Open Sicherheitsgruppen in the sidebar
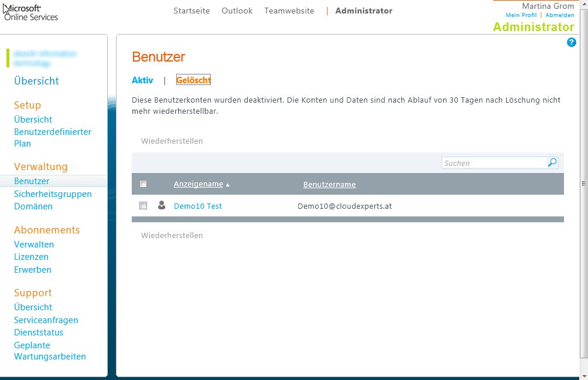Viewport: 588px width, 380px height. tap(53, 194)
